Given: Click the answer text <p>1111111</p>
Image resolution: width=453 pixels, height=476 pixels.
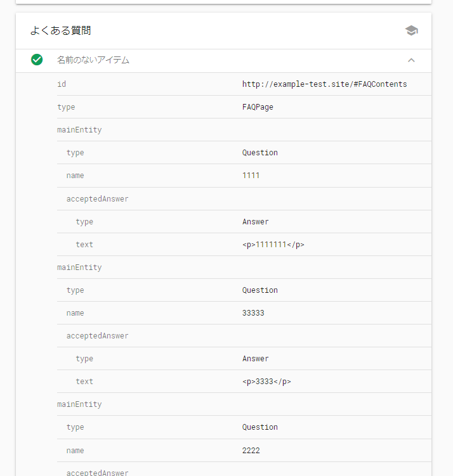Looking at the screenshot, I should (x=273, y=245).
